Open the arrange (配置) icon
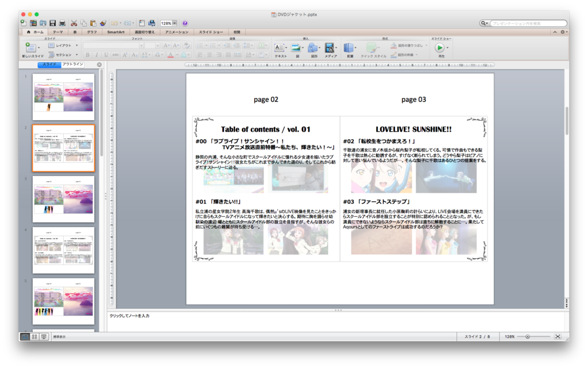Viewport: 588px width, 368px height. (x=350, y=50)
